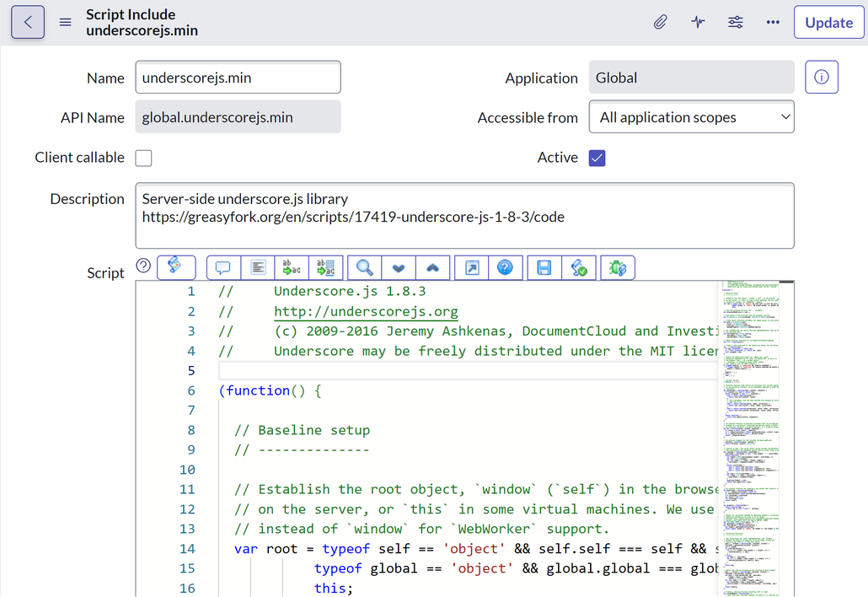Open the script debugger bug icon
The image size is (868, 597).
pos(618,268)
